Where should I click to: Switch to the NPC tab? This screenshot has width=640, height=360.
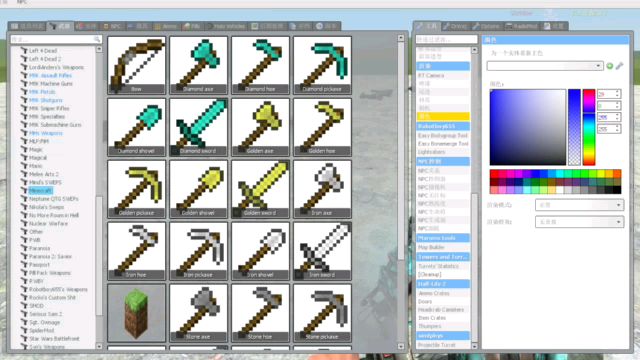point(113,26)
